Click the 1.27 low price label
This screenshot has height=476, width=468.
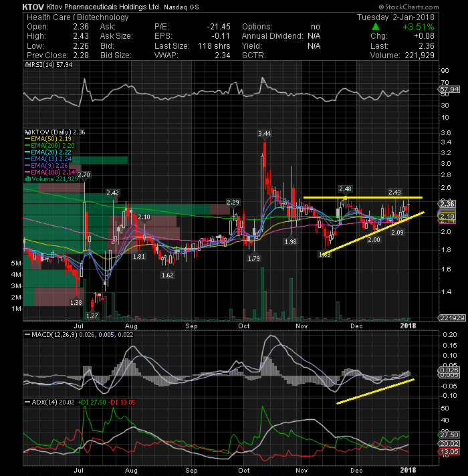[x=92, y=316]
